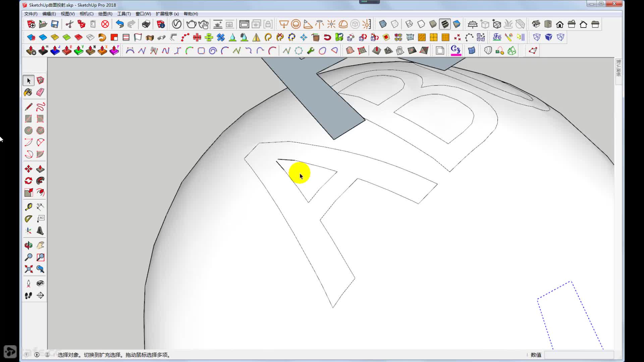Image resolution: width=644 pixels, height=362 pixels.
Task: Select the Scale tool
Action: click(x=29, y=192)
